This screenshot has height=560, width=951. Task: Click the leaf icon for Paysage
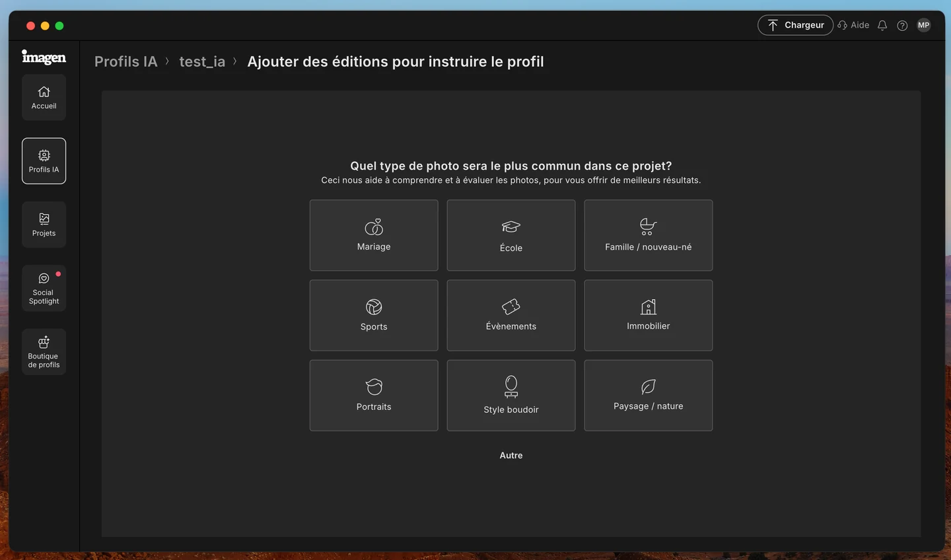pyautogui.click(x=649, y=386)
